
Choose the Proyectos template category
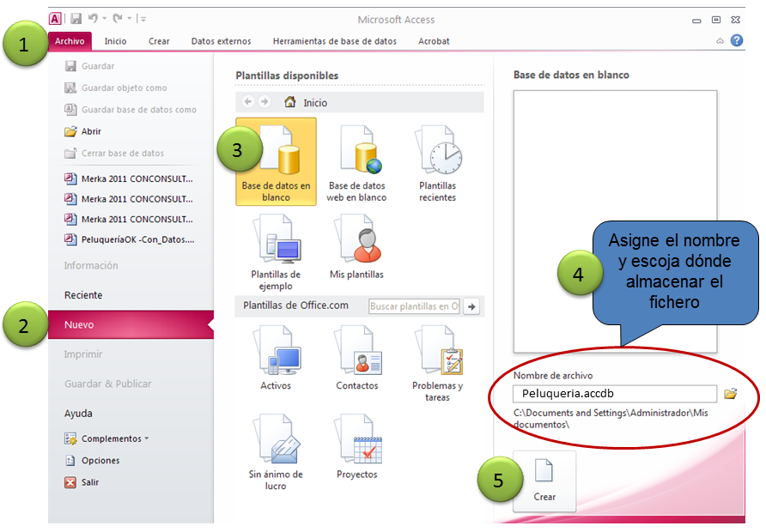(357, 446)
